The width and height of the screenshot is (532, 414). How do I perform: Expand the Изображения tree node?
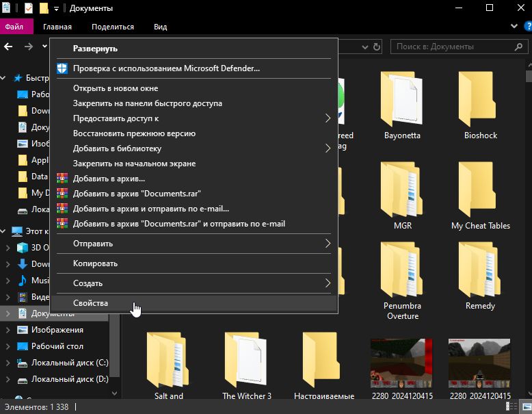click(x=8, y=330)
